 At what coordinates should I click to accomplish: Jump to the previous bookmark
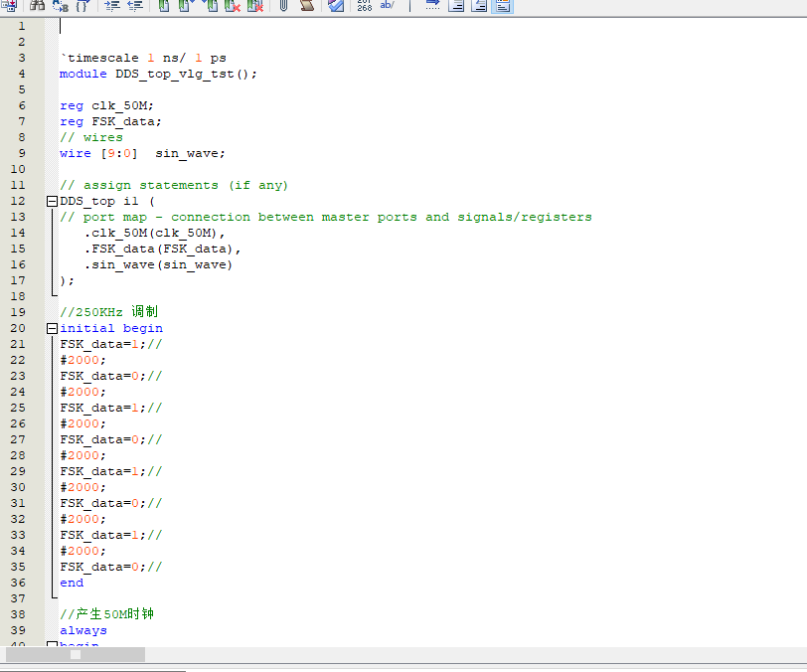[x=210, y=5]
